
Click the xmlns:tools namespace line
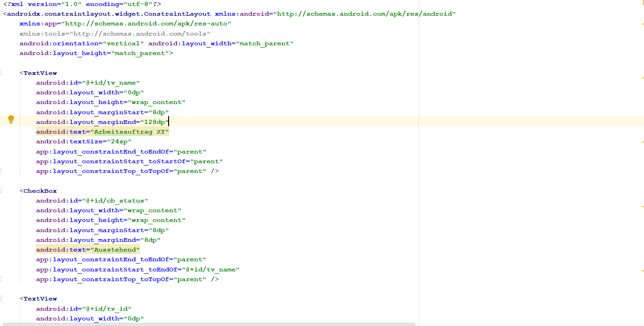point(115,34)
